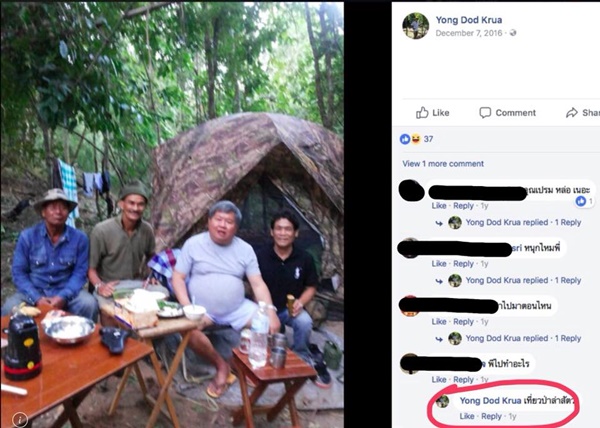The width and height of the screenshot is (600, 428).
Task: Like the first comment
Action: coord(439,206)
